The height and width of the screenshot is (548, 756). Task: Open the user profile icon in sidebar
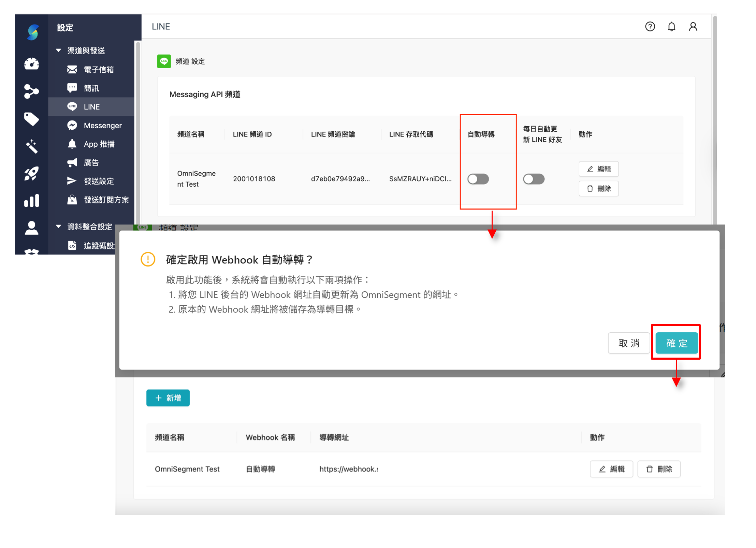click(x=31, y=228)
